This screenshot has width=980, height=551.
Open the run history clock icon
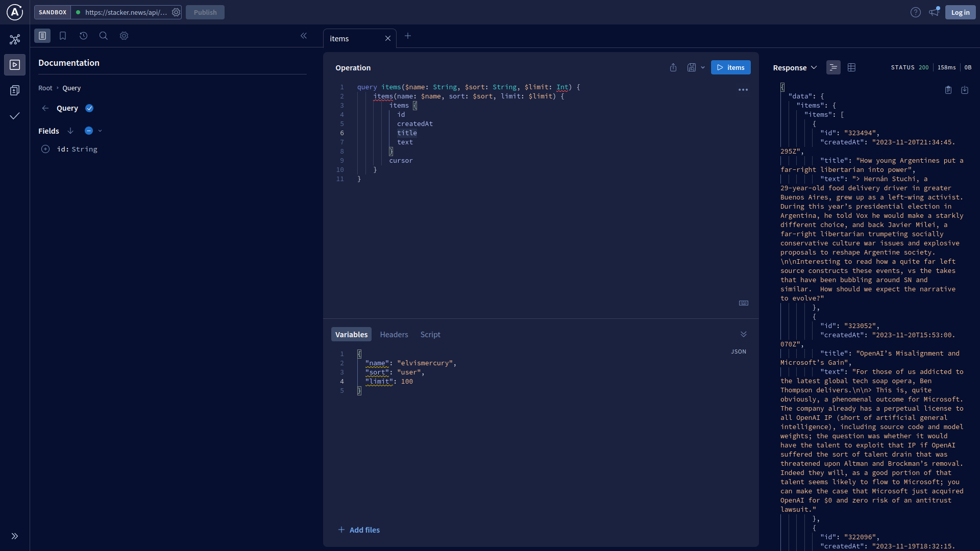pos(83,36)
